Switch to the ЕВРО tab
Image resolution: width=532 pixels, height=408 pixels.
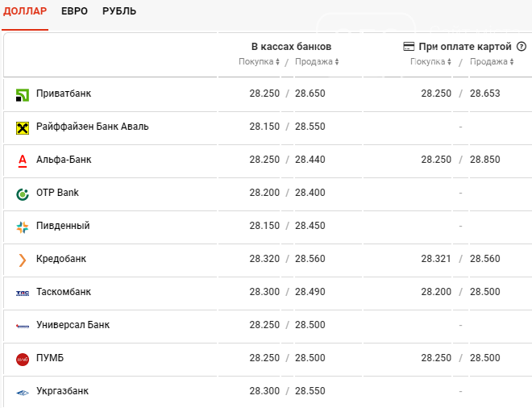coord(74,11)
